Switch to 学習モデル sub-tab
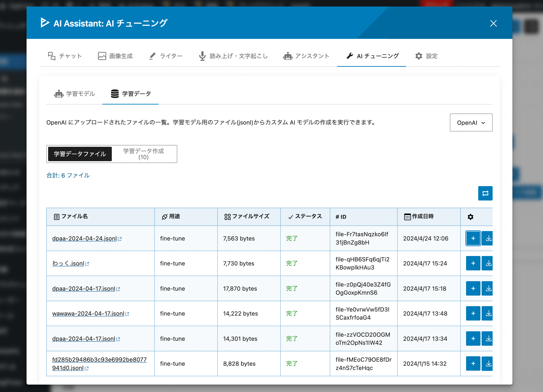 [x=74, y=94]
